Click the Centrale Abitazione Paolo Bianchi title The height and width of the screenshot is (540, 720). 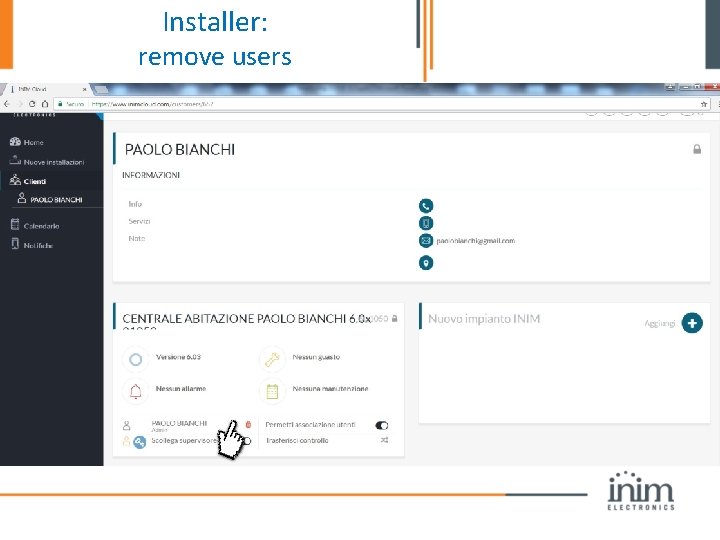tap(246, 318)
